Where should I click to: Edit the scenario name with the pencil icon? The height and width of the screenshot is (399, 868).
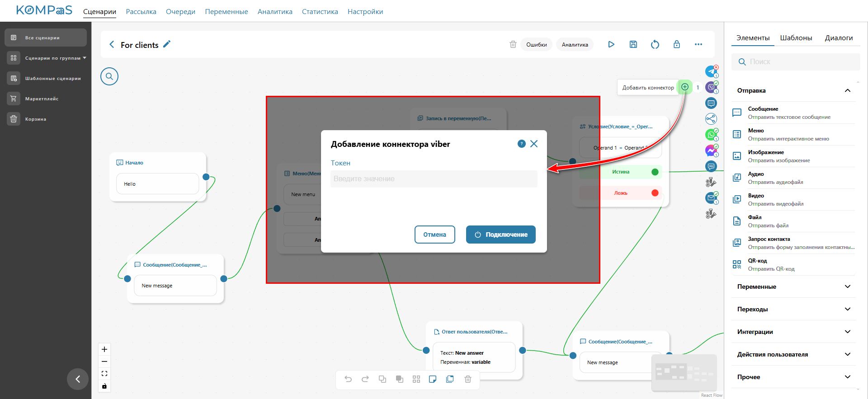[x=167, y=44]
